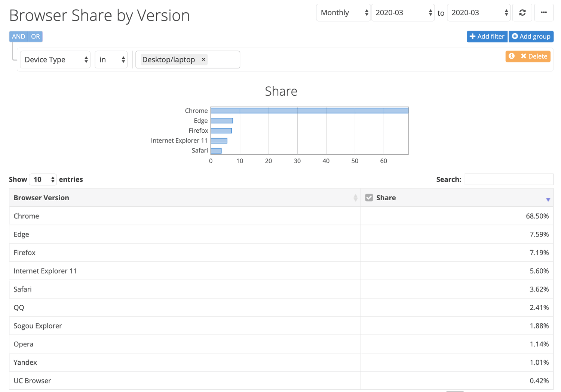Click the info icon on the filter row

tap(512, 56)
